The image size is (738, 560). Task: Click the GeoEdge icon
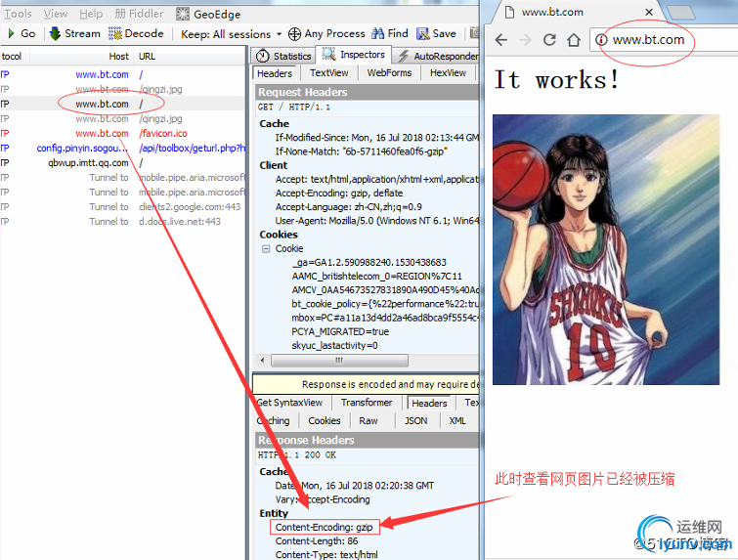(183, 14)
